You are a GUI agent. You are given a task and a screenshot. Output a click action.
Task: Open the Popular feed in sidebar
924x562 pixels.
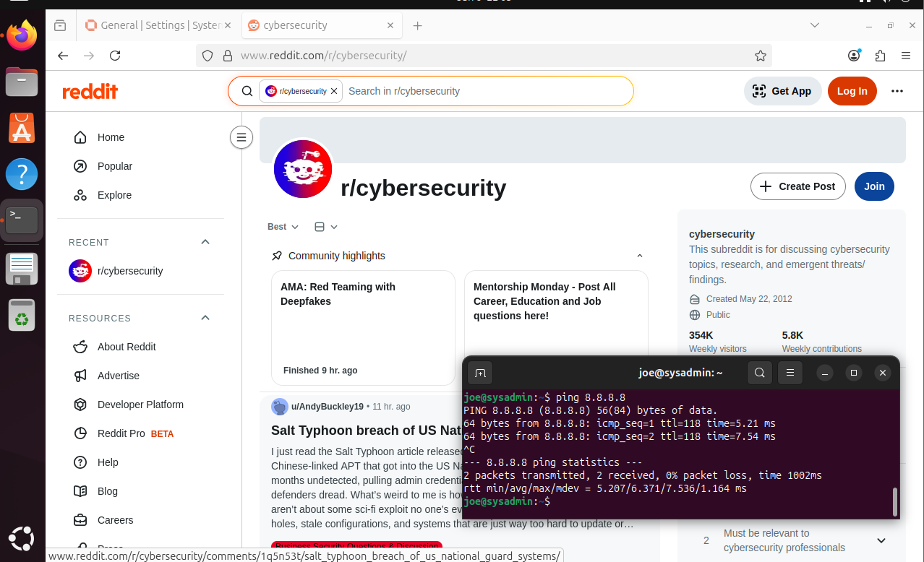[114, 166]
